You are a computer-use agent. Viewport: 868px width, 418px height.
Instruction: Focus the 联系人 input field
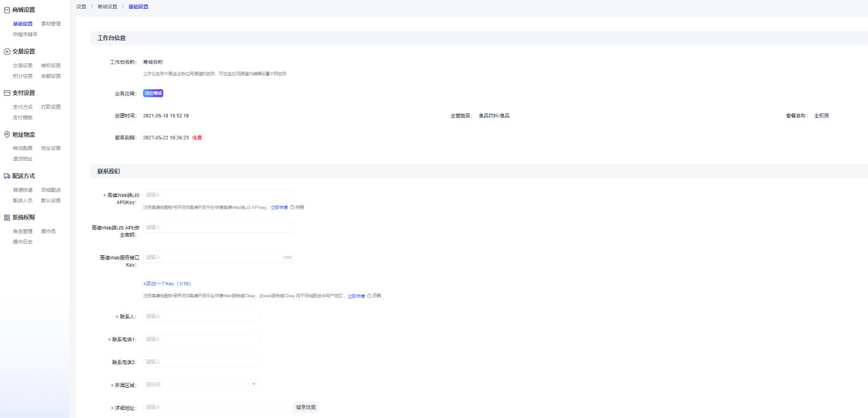201,316
